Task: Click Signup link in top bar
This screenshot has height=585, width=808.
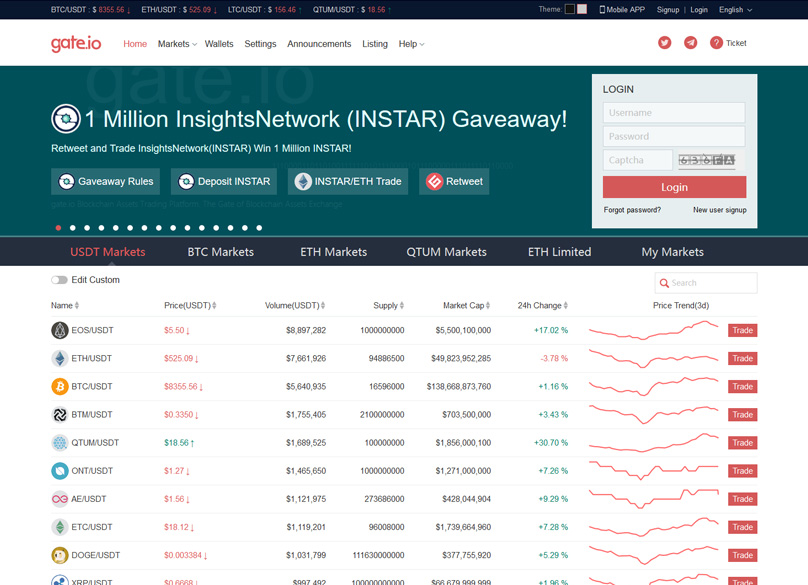Action: (668, 10)
